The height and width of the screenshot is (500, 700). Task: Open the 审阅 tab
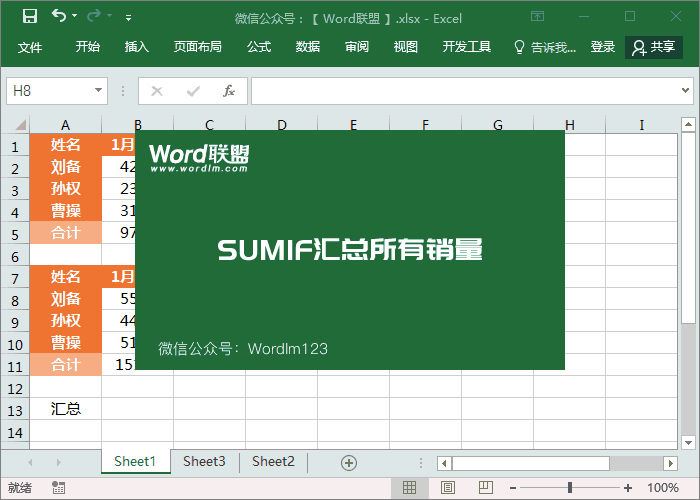(x=357, y=46)
